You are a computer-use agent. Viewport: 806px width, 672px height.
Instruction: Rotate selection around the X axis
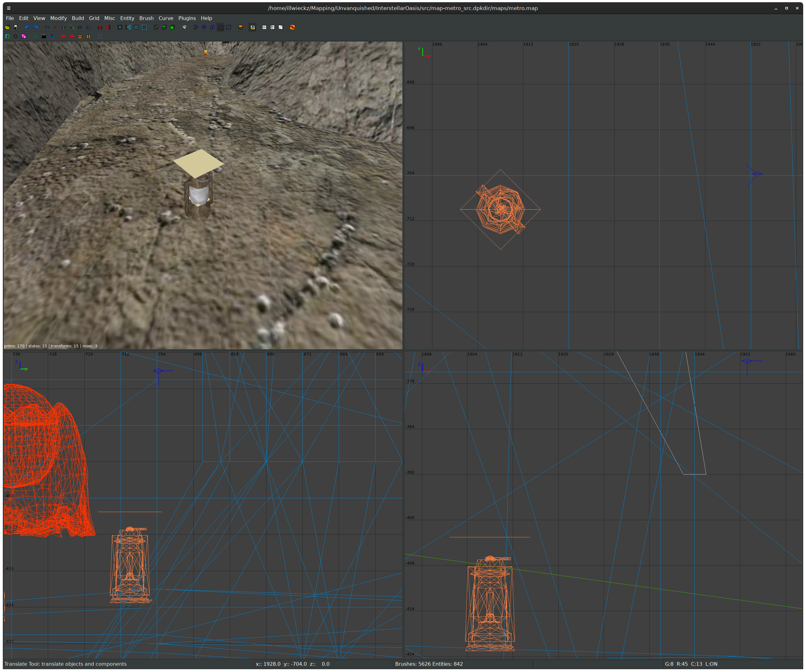(x=56, y=27)
